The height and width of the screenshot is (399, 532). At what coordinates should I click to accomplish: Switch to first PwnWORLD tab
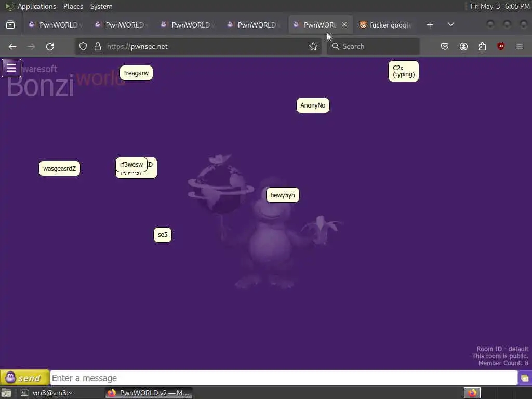(55, 25)
